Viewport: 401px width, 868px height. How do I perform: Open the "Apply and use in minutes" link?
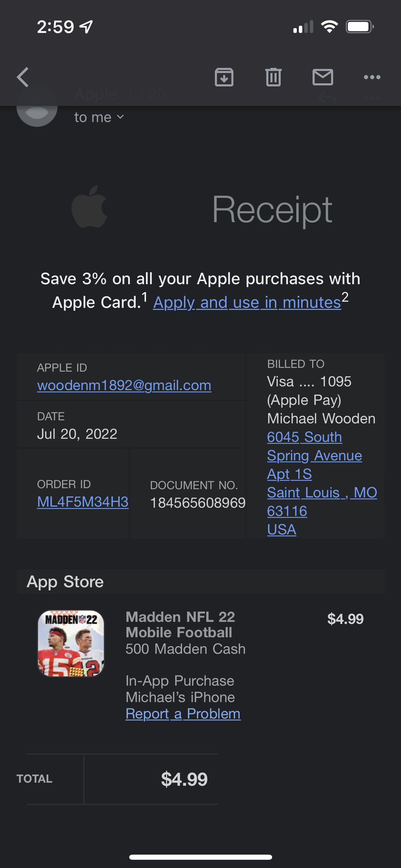tap(247, 303)
